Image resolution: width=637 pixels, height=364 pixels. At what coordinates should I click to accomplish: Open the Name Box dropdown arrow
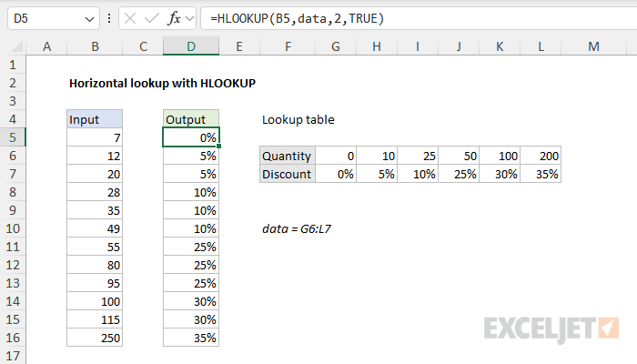(x=89, y=18)
